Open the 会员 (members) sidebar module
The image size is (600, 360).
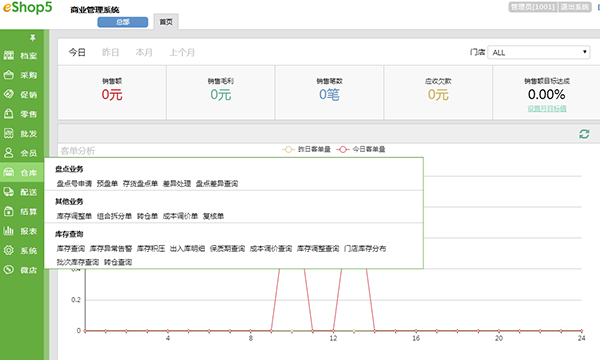tap(21, 153)
